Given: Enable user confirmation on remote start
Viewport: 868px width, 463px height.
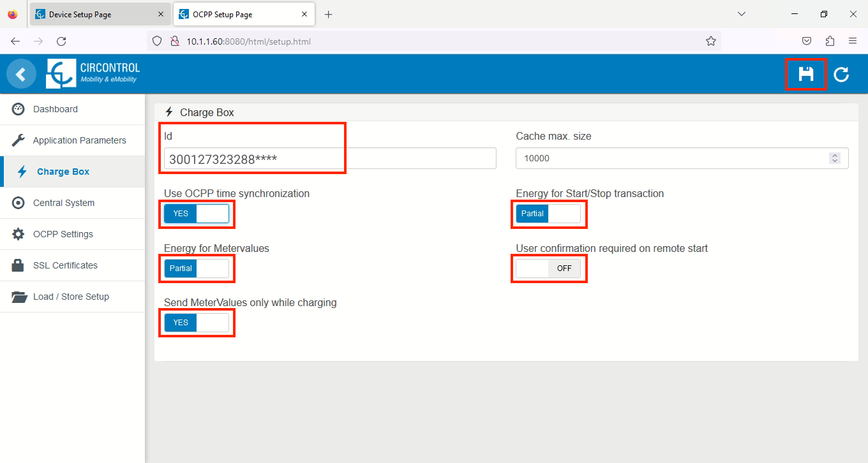Looking at the screenshot, I should pyautogui.click(x=548, y=268).
